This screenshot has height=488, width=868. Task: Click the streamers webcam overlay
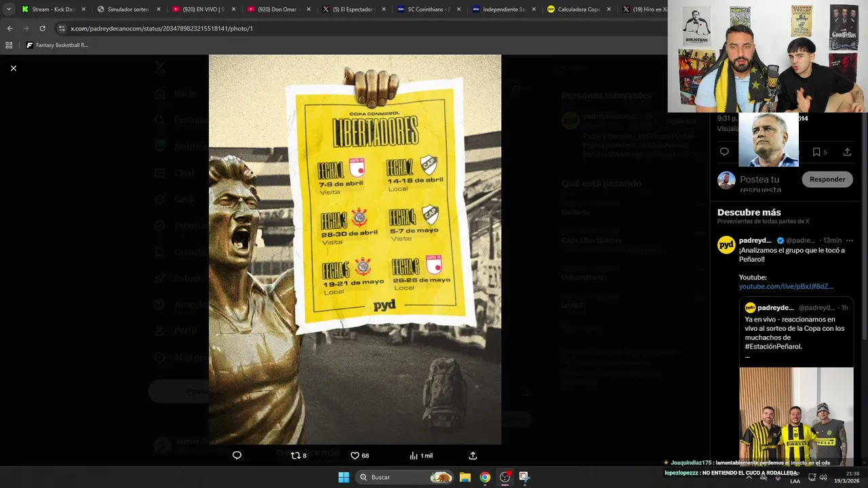click(x=768, y=56)
